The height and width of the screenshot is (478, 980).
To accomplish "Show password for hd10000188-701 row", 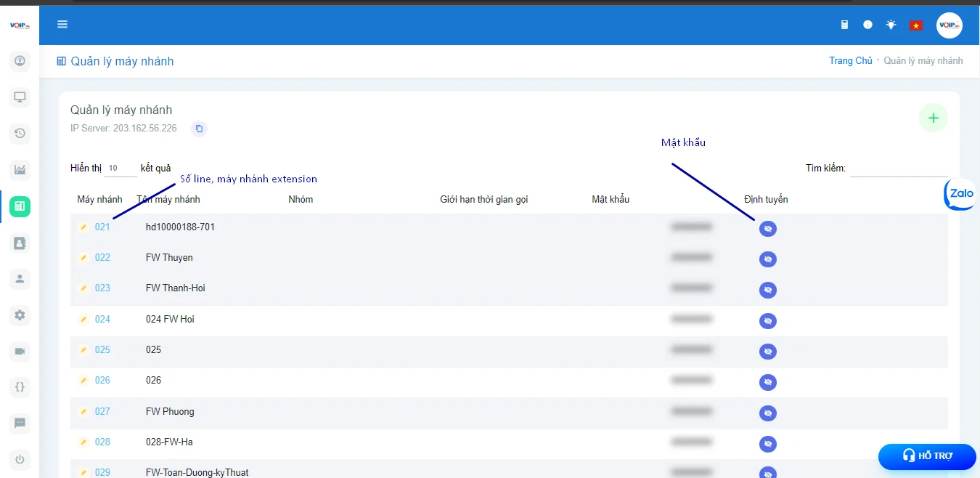I will click(768, 229).
